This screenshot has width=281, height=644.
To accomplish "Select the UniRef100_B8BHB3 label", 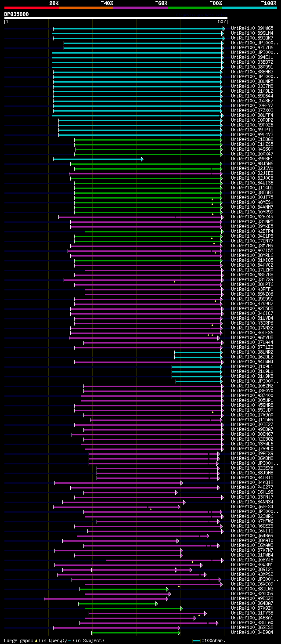I will pos(252,72).
